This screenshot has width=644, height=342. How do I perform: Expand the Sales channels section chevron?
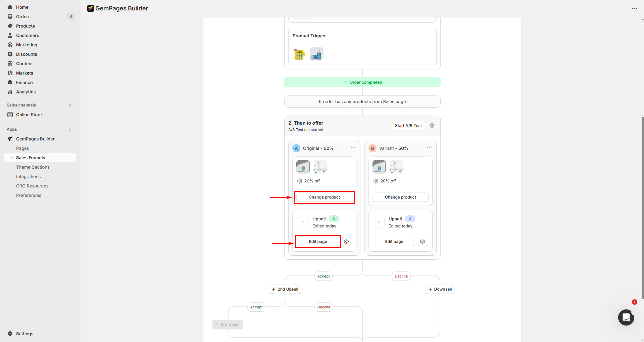pos(70,106)
